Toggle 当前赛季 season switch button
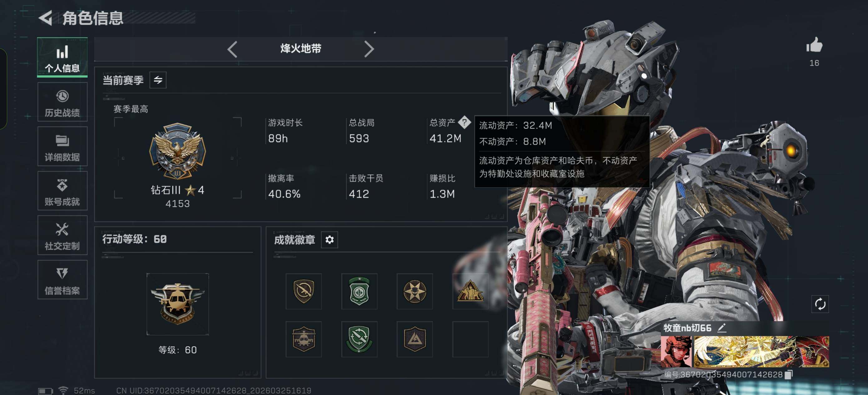Image resolution: width=868 pixels, height=395 pixels. (x=158, y=80)
